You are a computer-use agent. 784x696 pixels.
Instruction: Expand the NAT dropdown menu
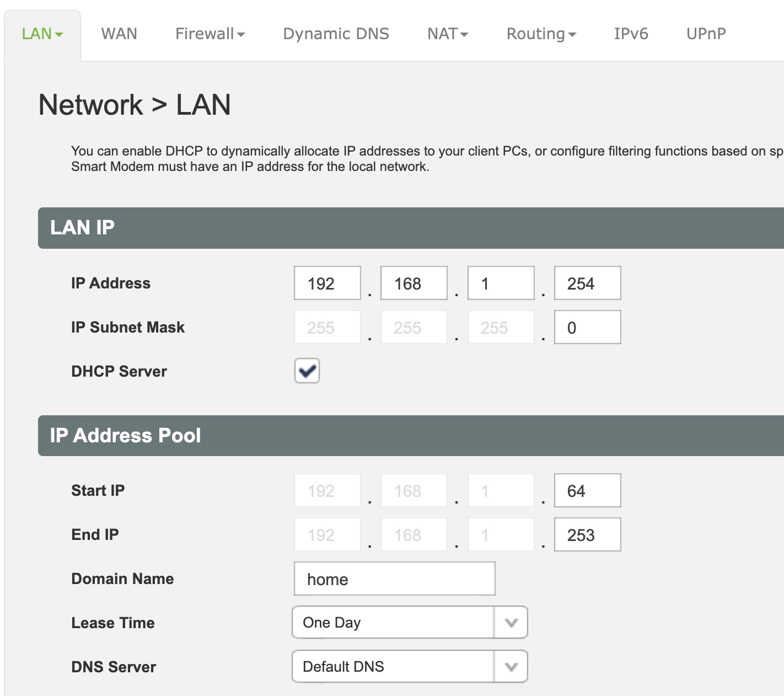[447, 34]
